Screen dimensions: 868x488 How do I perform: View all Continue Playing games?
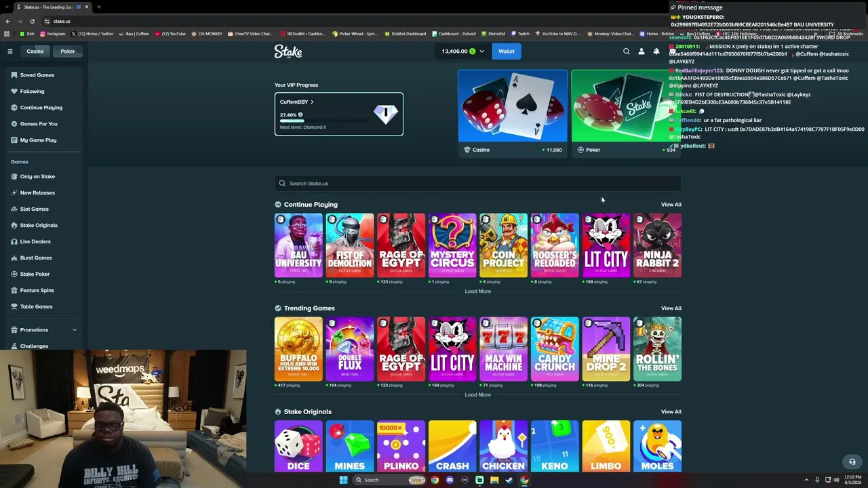(x=671, y=205)
